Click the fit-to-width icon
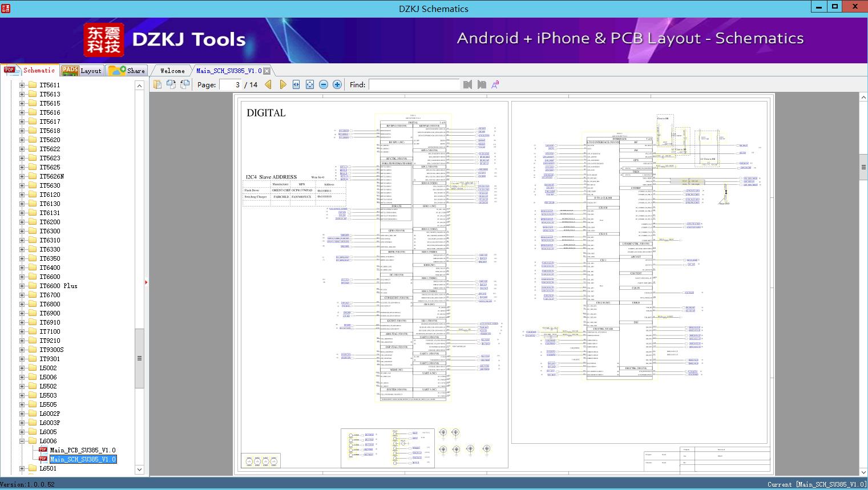This screenshot has width=868, height=490. [296, 84]
